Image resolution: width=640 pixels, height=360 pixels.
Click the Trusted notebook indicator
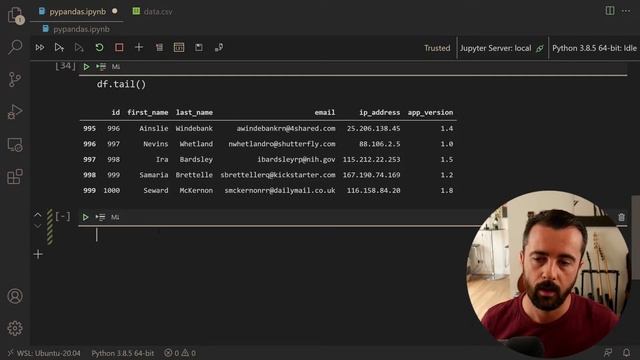click(x=437, y=48)
